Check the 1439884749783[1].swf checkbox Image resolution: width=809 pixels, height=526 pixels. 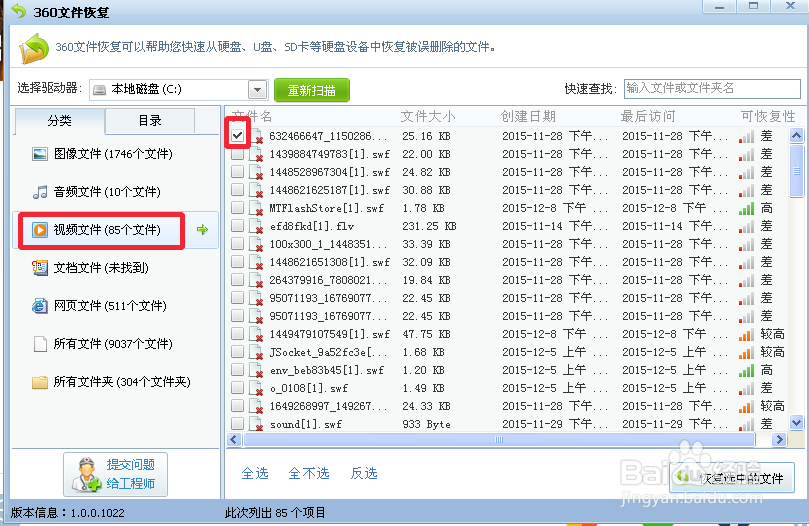click(x=237, y=154)
